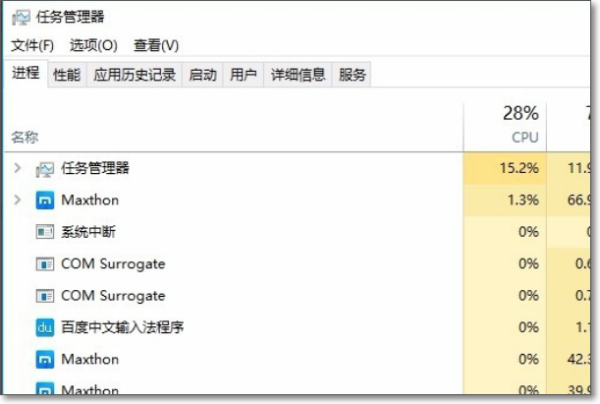Screen dimensions: 600x404
Task: Open the 文件(F) menu
Action: point(32,46)
